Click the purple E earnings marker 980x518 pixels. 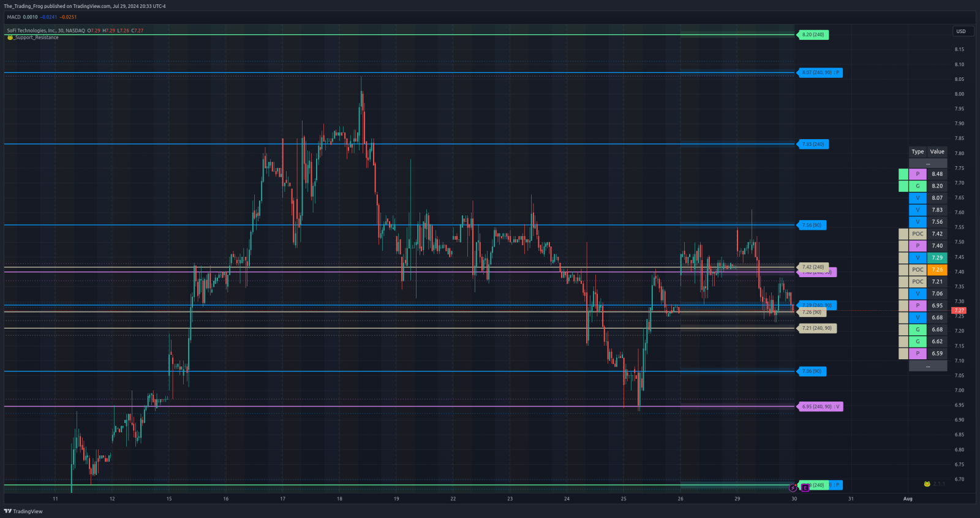805,488
